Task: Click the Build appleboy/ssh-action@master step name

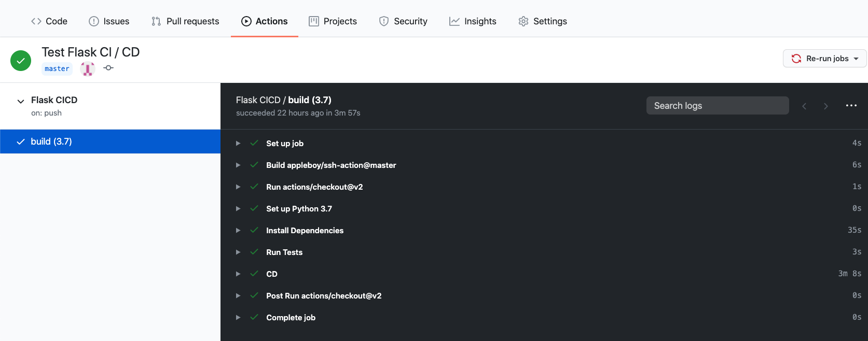Action: (x=331, y=165)
